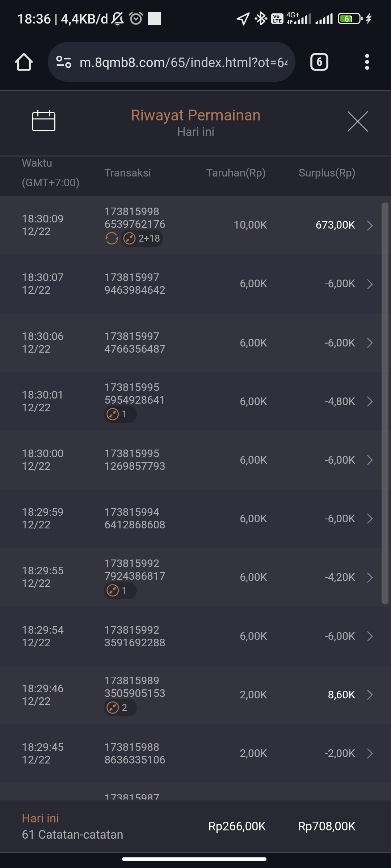Click the URL address bar text
The image size is (391, 868).
pos(183,63)
